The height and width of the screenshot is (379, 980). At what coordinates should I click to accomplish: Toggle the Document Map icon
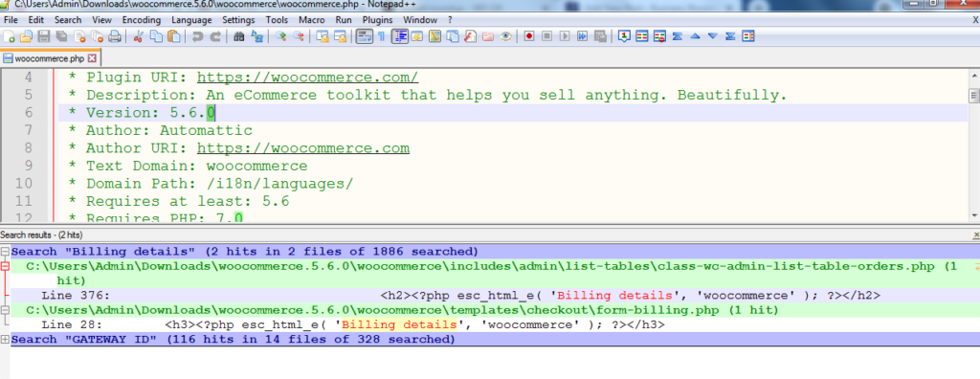(434, 36)
